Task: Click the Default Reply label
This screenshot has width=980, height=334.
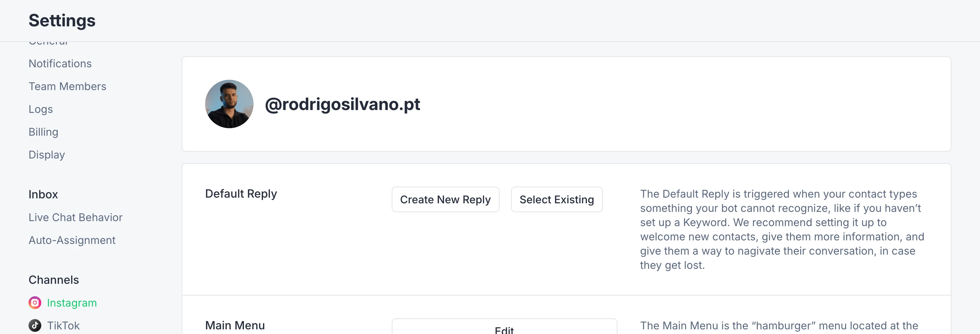Action: tap(241, 194)
